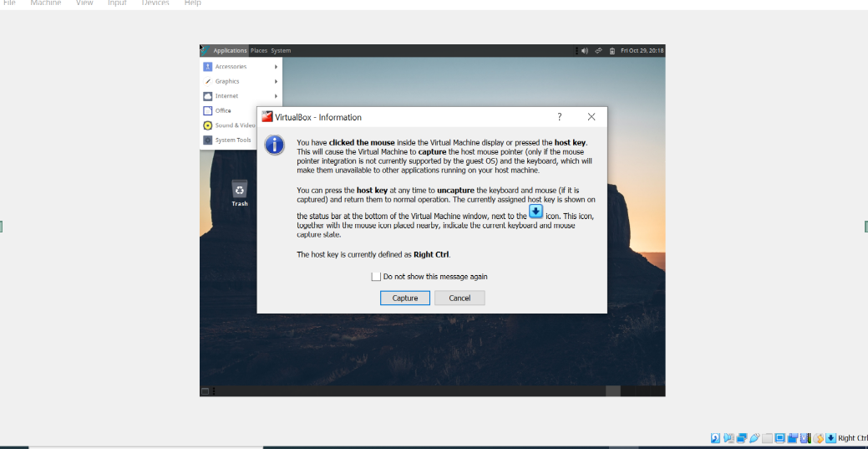
Task: Click the Office category document icon
Action: tap(207, 111)
